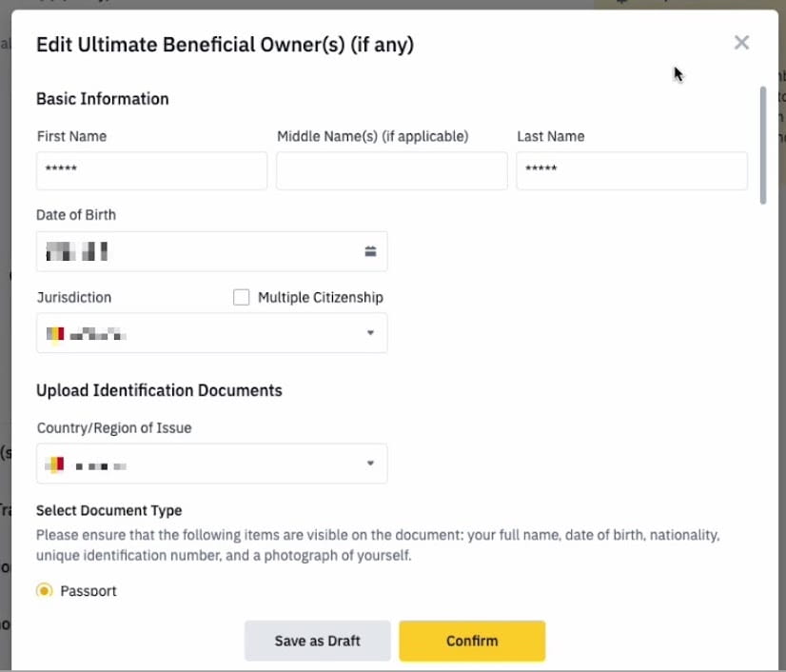Open the Date of Birth calendar icon
786x672 pixels.
click(x=370, y=251)
